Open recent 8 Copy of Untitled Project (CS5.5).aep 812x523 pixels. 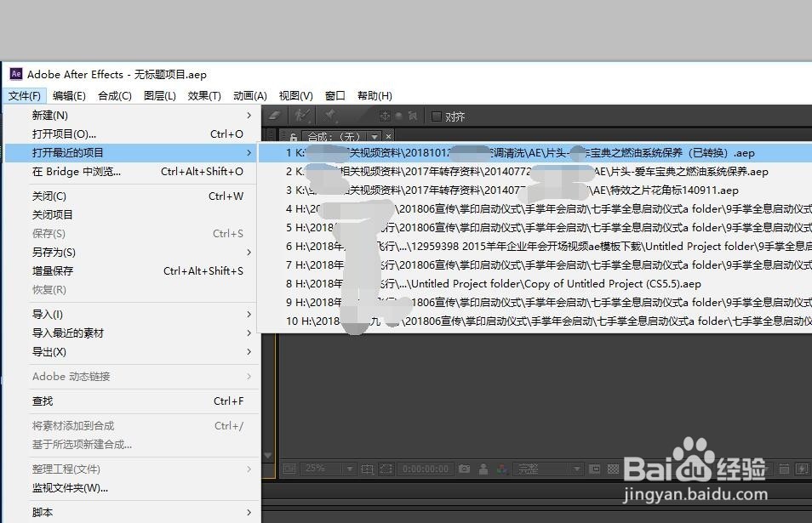pyautogui.click(x=535, y=283)
